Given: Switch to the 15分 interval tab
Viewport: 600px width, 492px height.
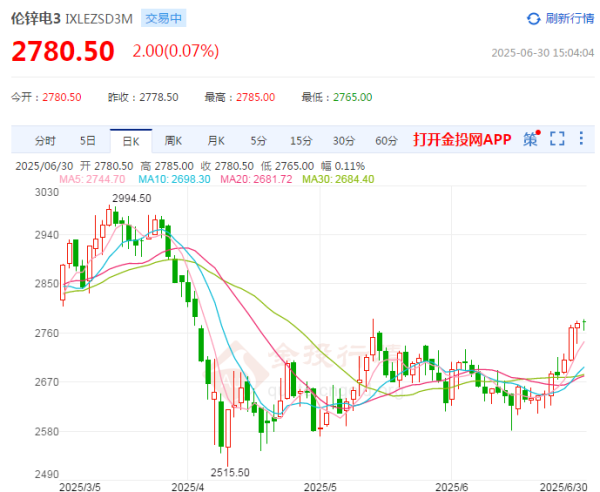Looking at the screenshot, I should point(301,141).
